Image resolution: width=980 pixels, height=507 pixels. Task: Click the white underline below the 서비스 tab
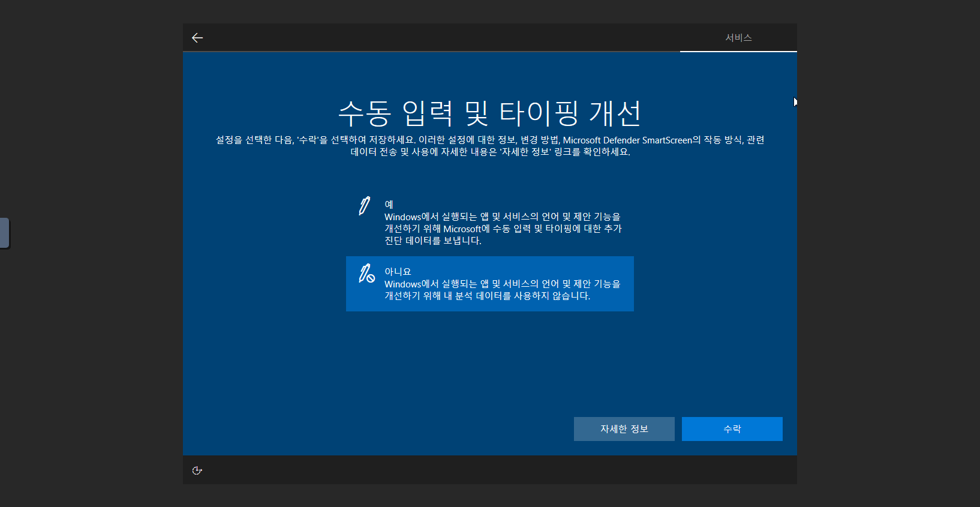click(738, 52)
